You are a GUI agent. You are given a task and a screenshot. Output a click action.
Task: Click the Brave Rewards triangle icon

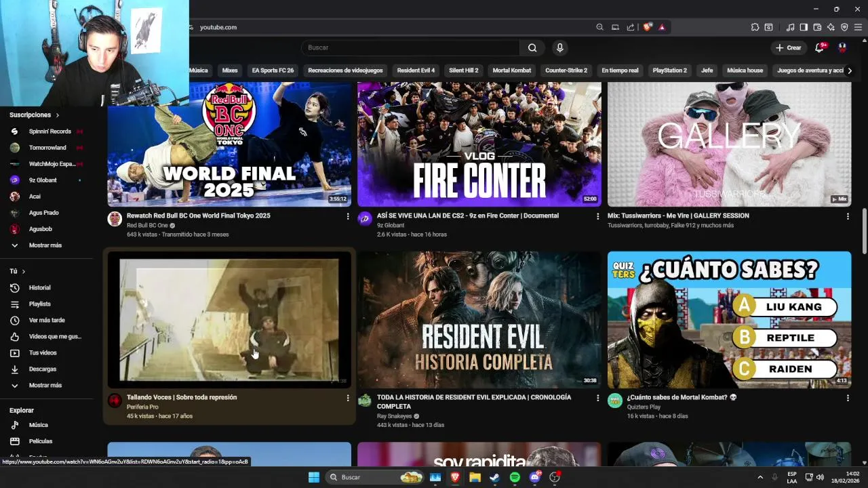coord(662,27)
